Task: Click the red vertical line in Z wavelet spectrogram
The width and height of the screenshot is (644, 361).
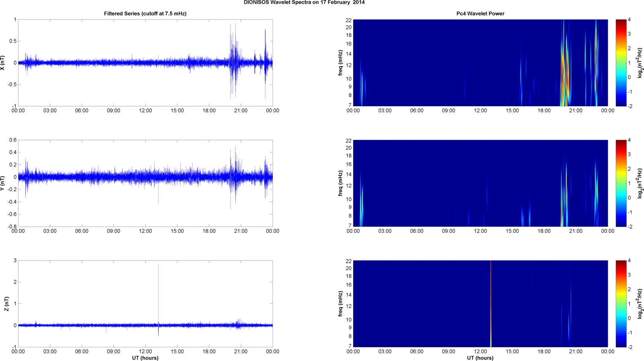Action: [x=491, y=304]
